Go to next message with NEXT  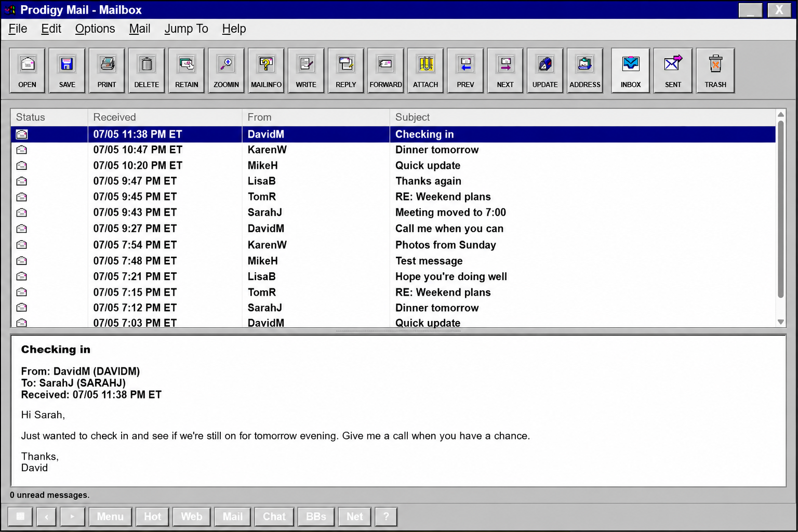pyautogui.click(x=505, y=71)
